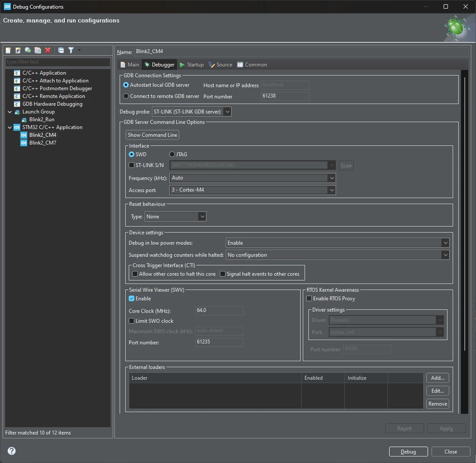This screenshot has height=463, width=476.
Task: Open the Access port combo box
Action: 252,190
